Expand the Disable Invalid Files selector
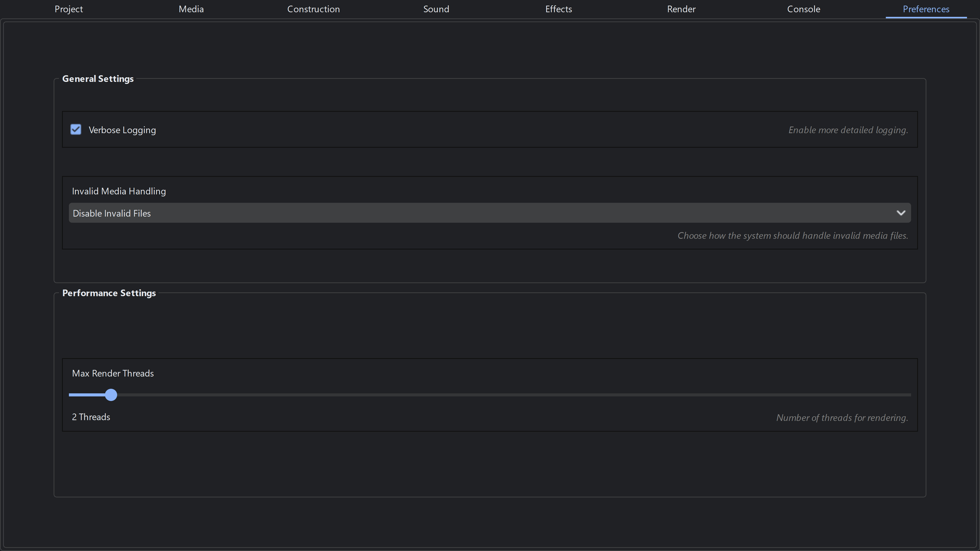 490,213
